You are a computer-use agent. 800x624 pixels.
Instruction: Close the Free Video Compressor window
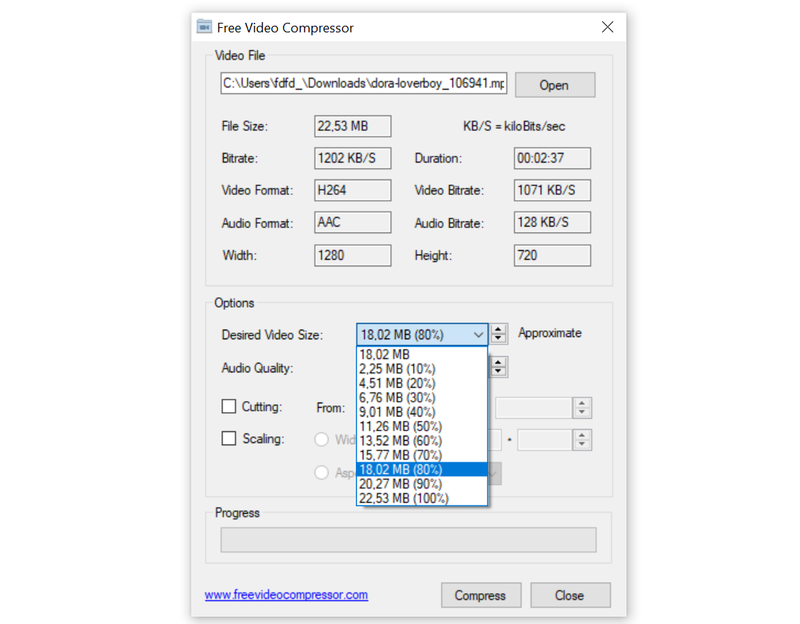click(607, 27)
